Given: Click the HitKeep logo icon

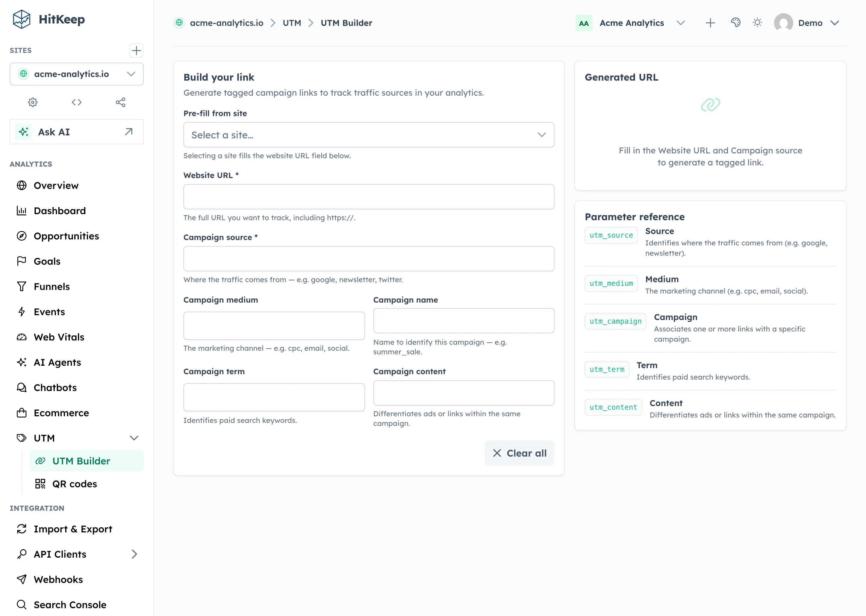Looking at the screenshot, I should (22, 19).
